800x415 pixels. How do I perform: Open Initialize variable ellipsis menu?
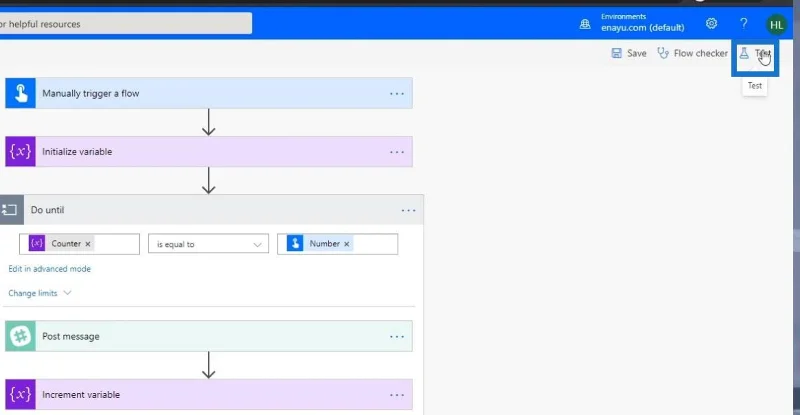[396, 152]
